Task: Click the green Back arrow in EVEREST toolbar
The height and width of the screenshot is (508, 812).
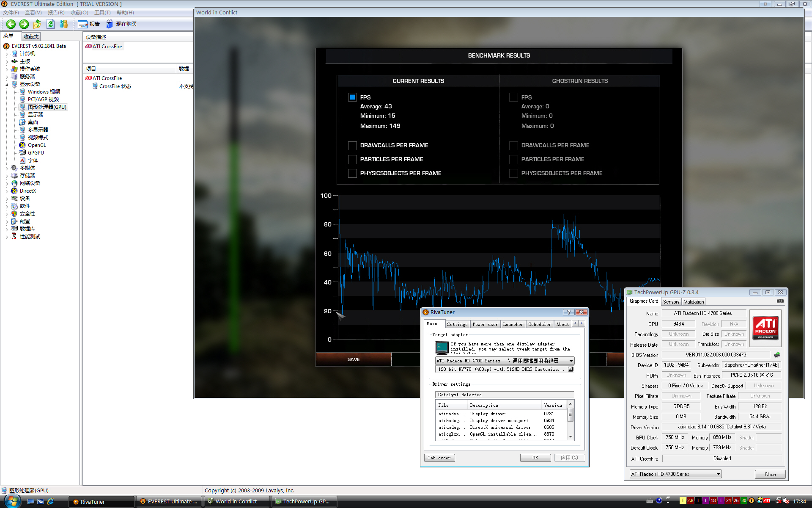Action: (x=11, y=24)
